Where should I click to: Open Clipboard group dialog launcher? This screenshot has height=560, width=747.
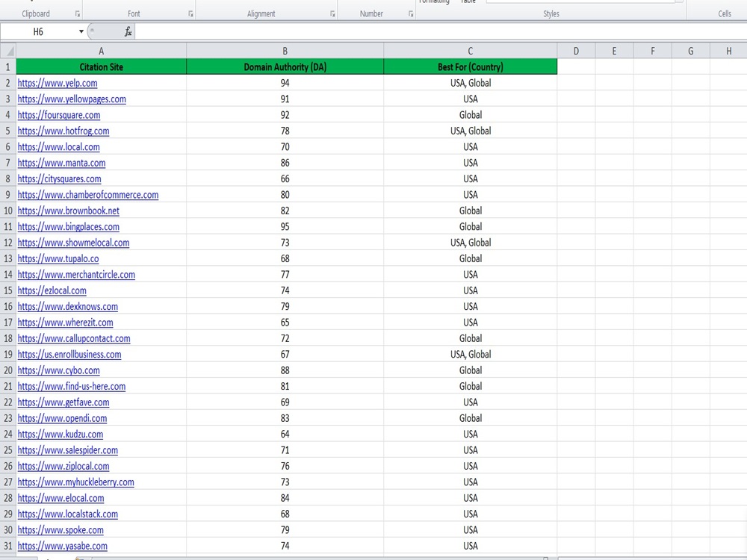pyautogui.click(x=77, y=14)
